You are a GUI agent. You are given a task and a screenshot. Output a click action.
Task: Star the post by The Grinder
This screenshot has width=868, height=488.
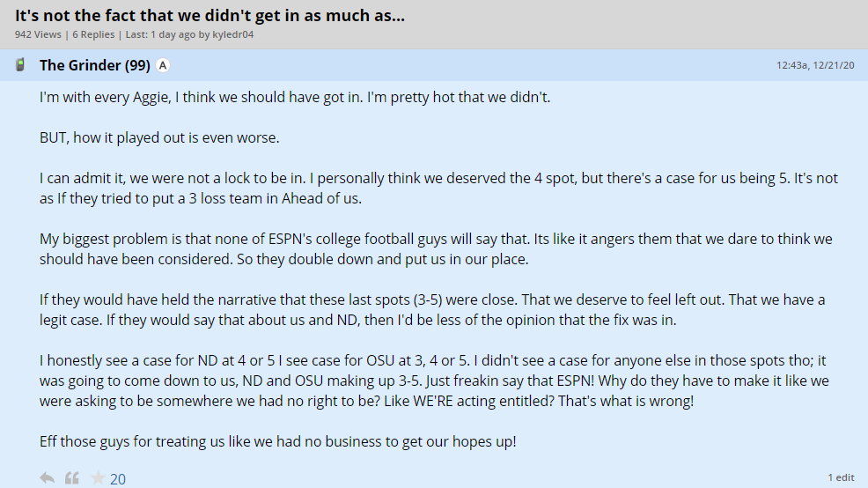(x=98, y=478)
